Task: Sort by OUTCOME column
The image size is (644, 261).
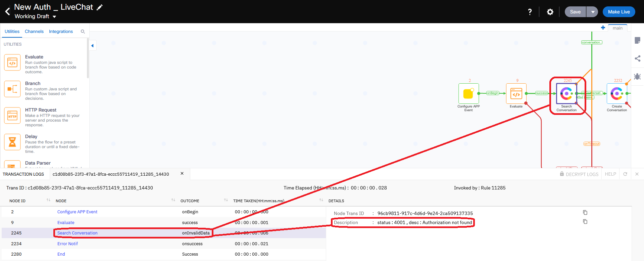Action: 226,200
